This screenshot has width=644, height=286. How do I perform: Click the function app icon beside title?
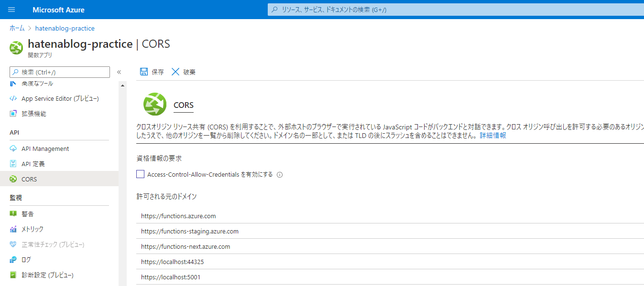[16, 48]
